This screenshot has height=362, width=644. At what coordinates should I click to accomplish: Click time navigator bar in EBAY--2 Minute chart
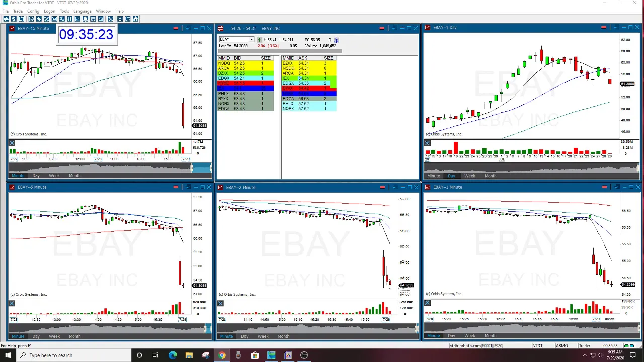(318, 328)
